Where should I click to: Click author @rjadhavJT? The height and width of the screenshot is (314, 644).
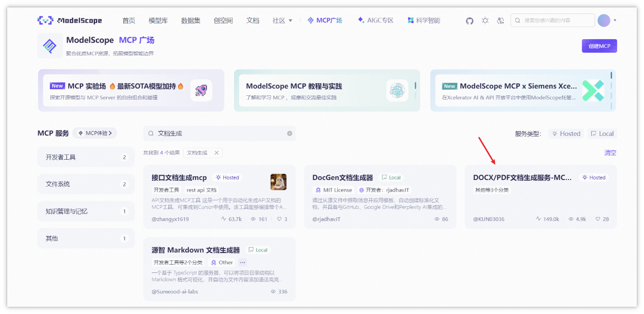(326, 219)
